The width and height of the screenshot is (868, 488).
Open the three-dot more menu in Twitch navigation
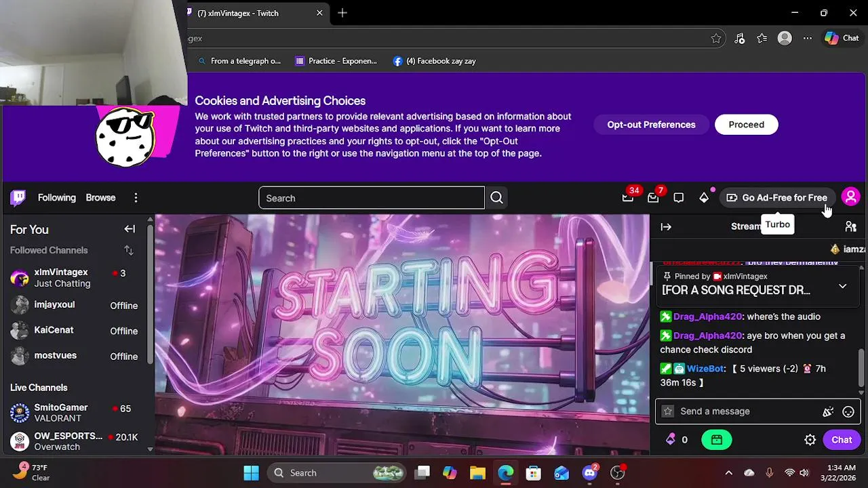(x=136, y=198)
